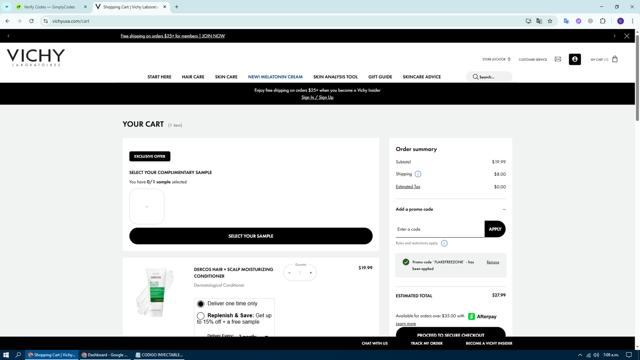Click the complimentary sample placeholder tile

[x=147, y=206]
